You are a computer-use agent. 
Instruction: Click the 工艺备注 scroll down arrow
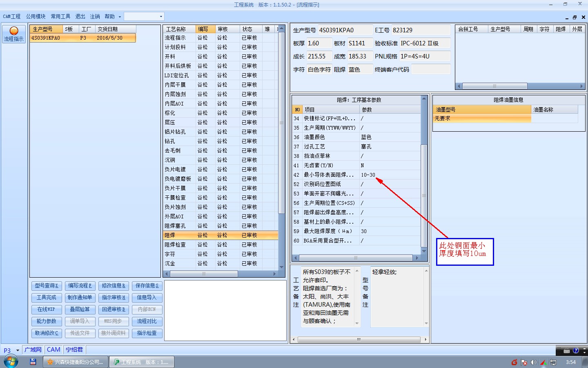click(357, 323)
